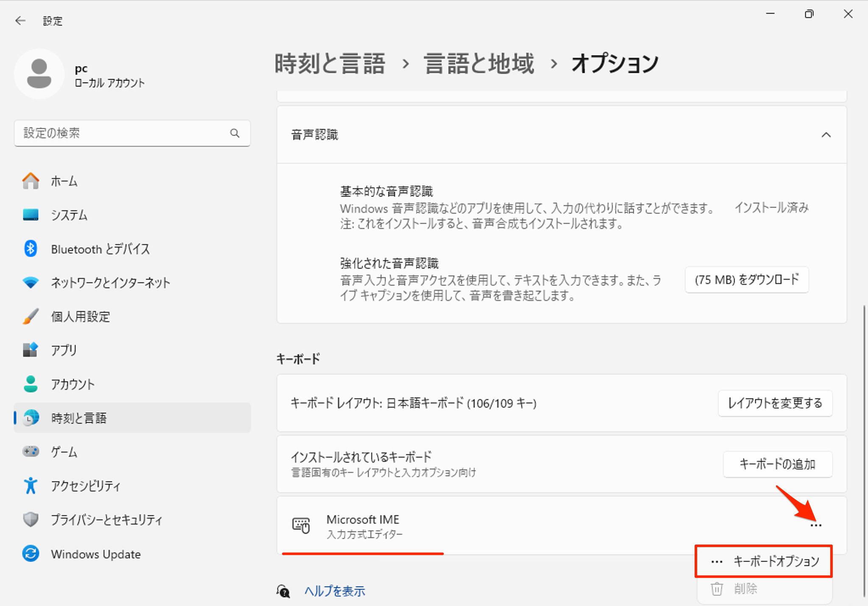This screenshot has width=868, height=606.
Task: Open the システム settings section
Action: [69, 215]
